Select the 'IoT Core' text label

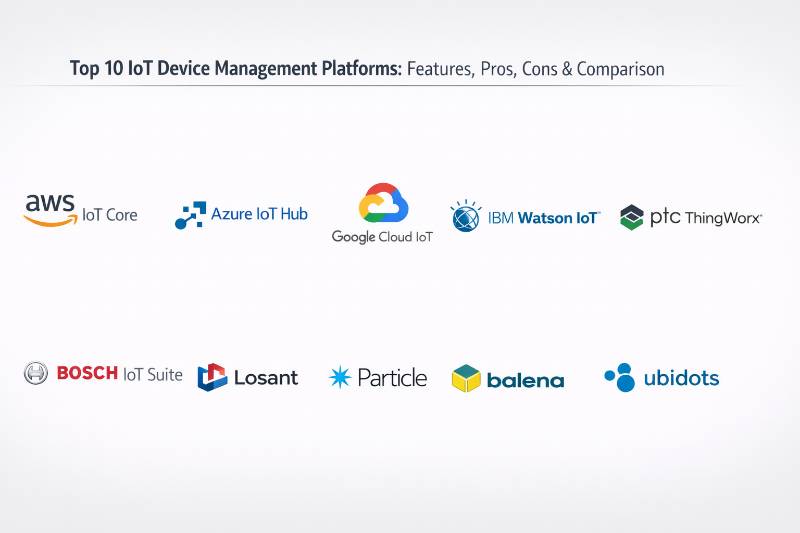click(110, 215)
